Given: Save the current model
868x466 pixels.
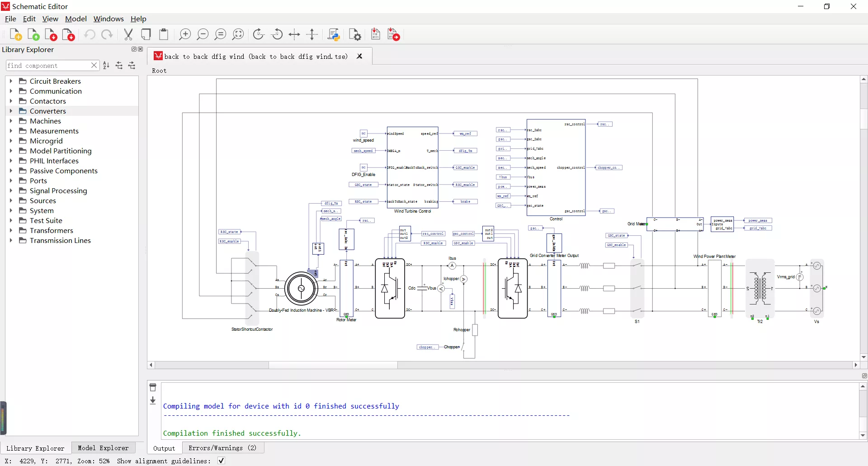Looking at the screenshot, I should coord(51,35).
